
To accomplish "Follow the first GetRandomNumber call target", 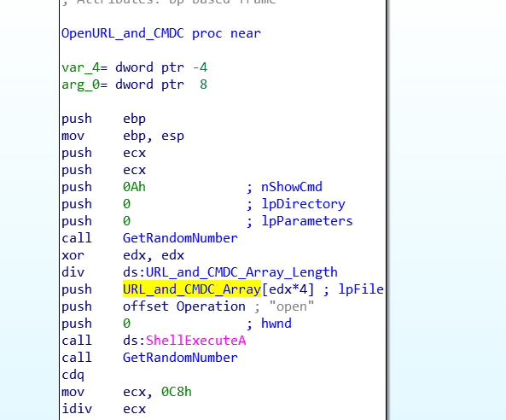I will coord(180,238).
